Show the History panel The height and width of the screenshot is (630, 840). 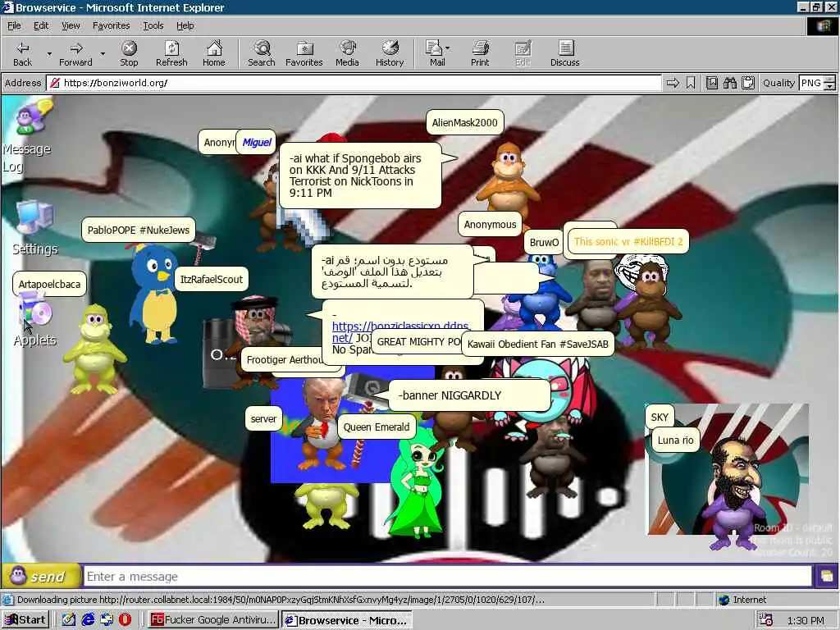click(390, 53)
